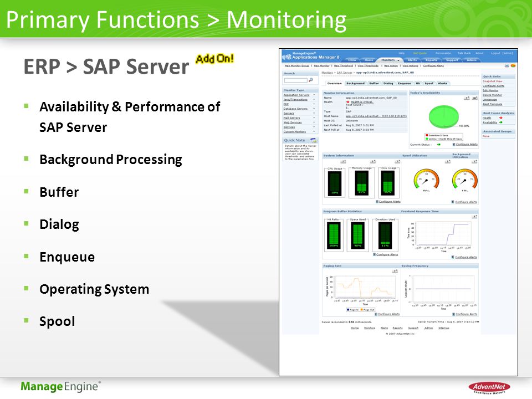Viewport: 532px width, 399px height.
Task: Open Disk Usage chart detail icon
Action: tap(397, 161)
